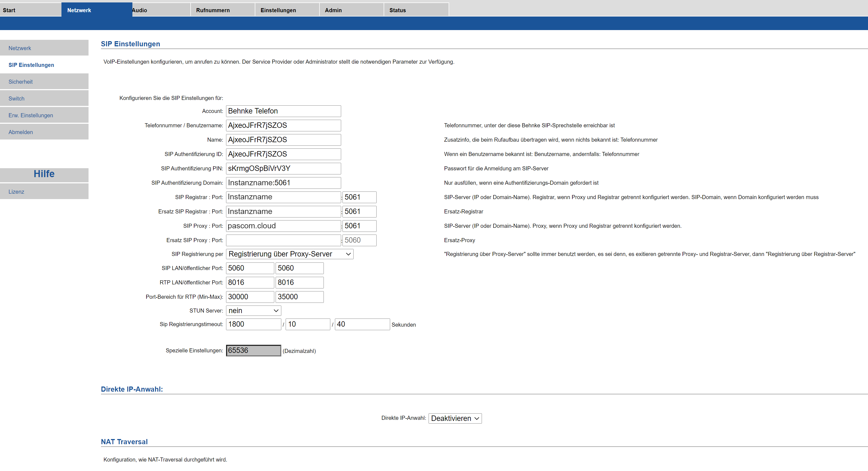Click SIP öffentlicher port field
868x471 pixels.
(299, 268)
